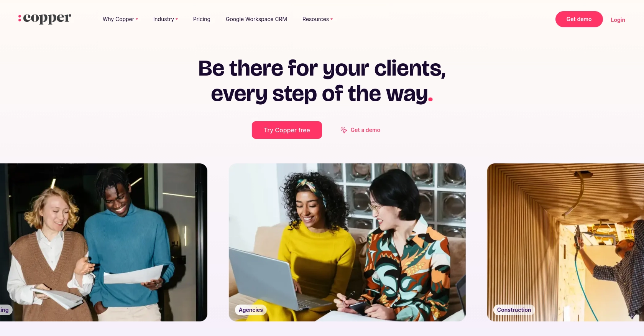Screen dimensions: 644x336
Task: Open the Industry menu label
Action: point(164,19)
